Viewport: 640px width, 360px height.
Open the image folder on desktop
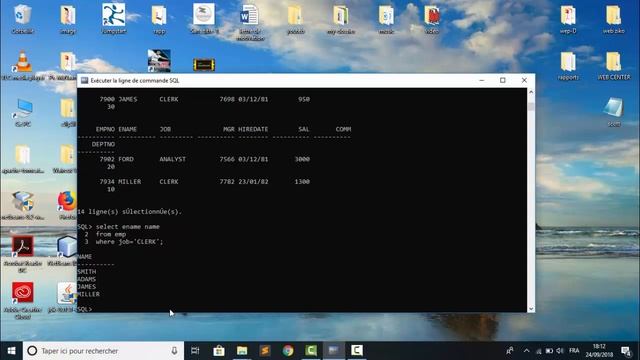coord(68,15)
